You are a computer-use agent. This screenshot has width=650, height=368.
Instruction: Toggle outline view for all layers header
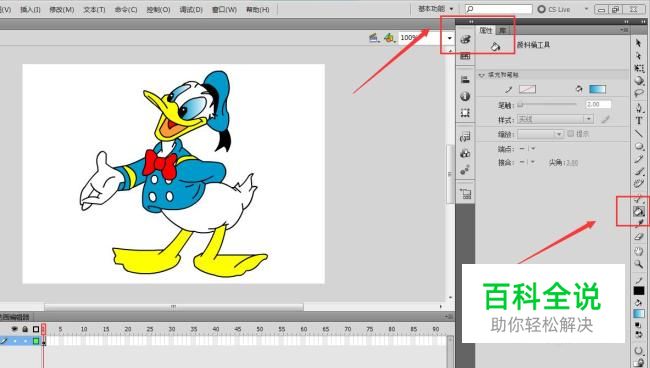36,329
